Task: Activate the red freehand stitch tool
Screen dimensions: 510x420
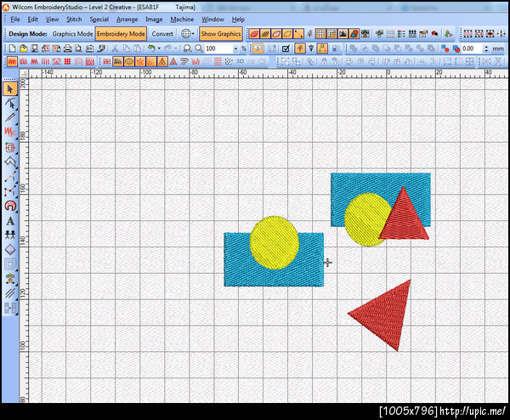Action: coord(10,133)
